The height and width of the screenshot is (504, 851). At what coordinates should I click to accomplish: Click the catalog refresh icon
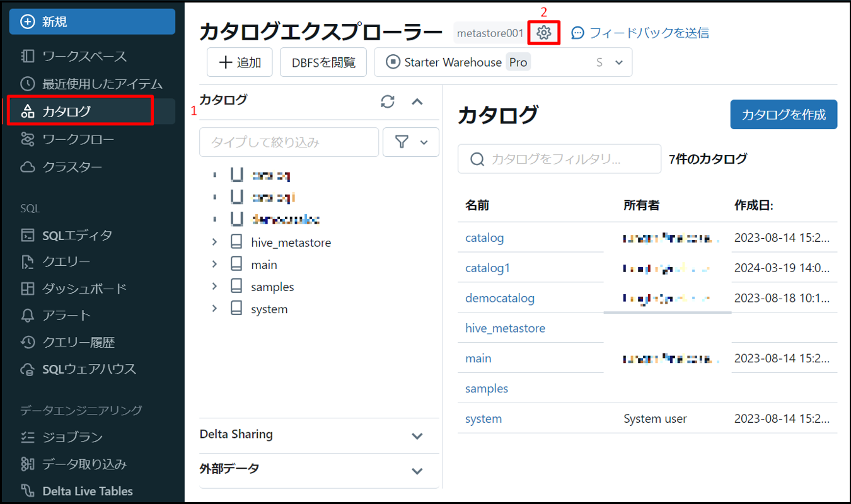(388, 101)
